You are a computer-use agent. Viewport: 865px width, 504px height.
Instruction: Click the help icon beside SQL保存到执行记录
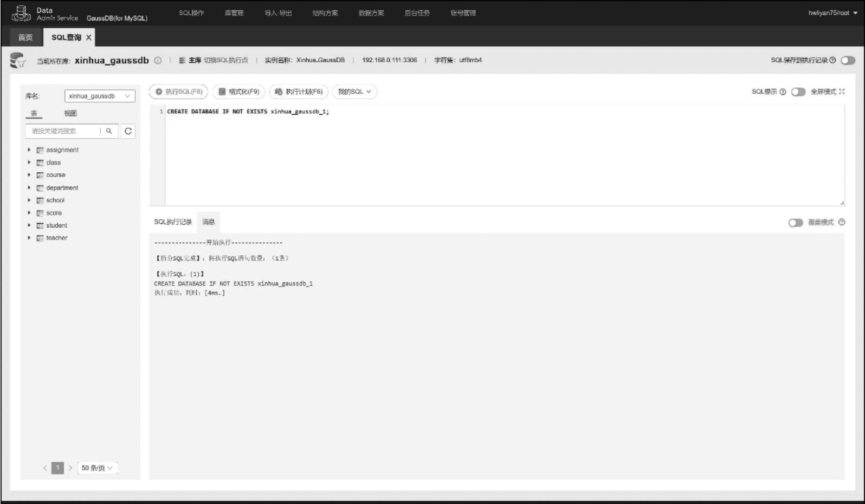(832, 60)
